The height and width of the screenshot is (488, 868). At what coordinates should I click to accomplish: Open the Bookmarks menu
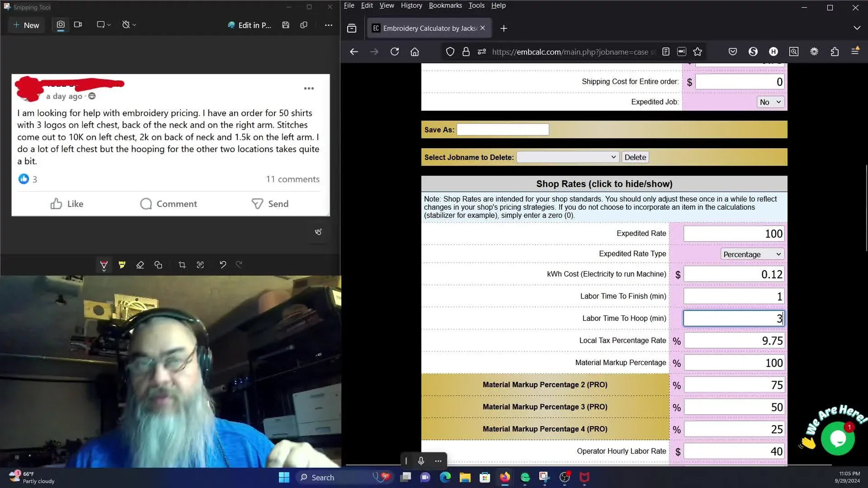445,5
